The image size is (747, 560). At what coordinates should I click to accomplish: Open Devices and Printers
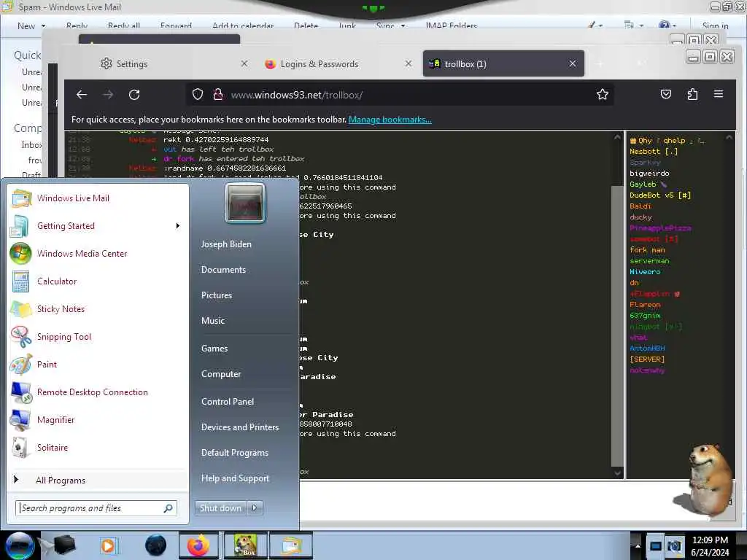point(239,427)
